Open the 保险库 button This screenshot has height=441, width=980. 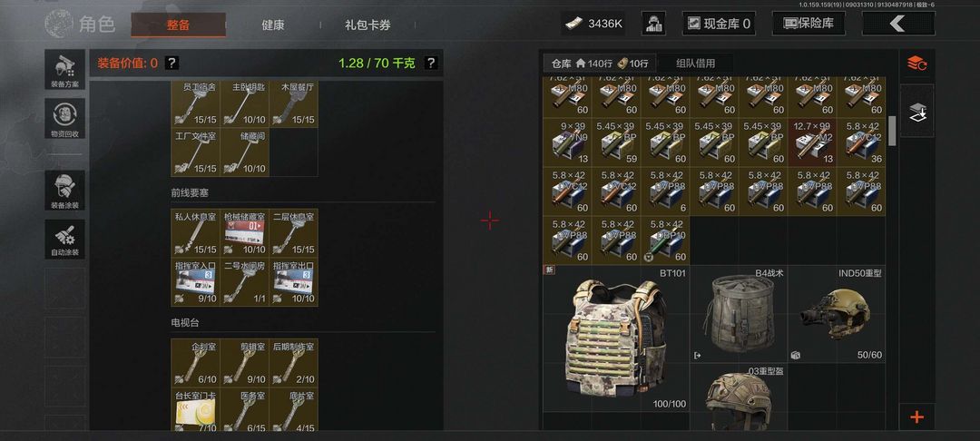808,24
